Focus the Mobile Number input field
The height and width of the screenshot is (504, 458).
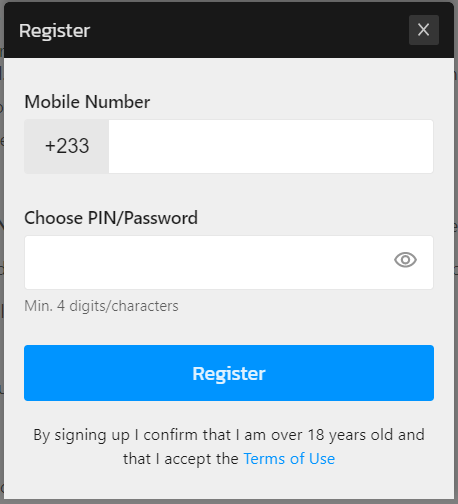tap(271, 146)
